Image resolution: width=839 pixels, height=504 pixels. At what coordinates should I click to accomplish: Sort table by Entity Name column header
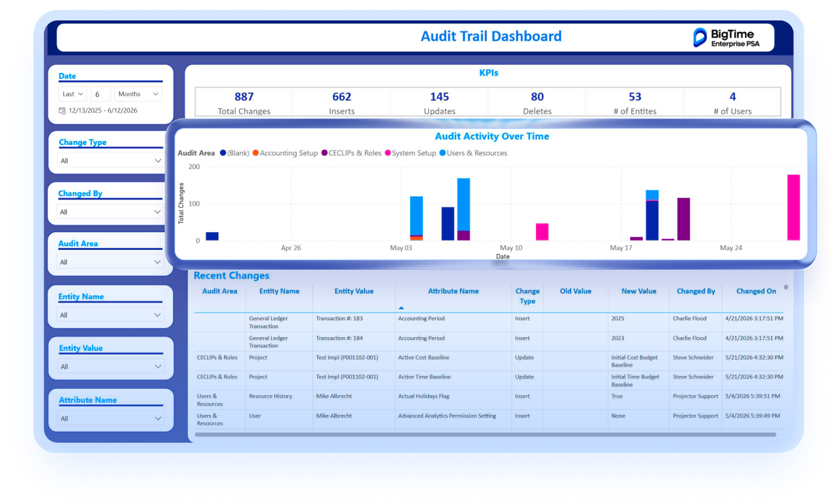279,292
